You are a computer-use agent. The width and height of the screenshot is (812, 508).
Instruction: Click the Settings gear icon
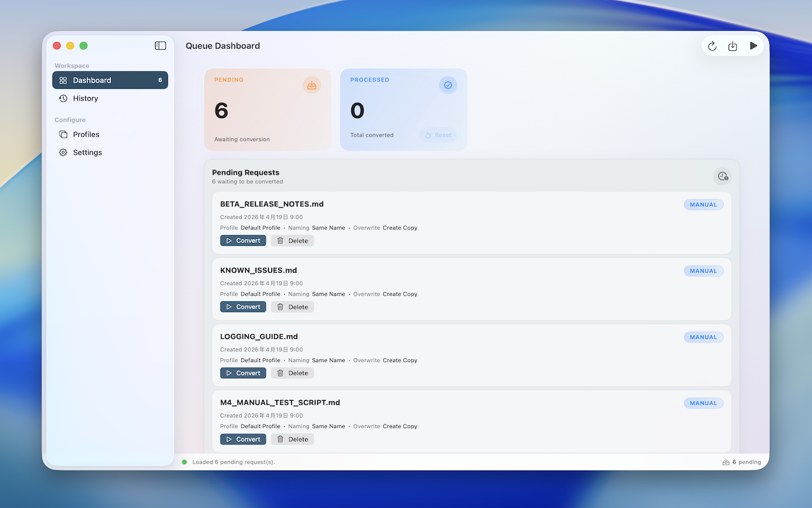pyautogui.click(x=63, y=152)
